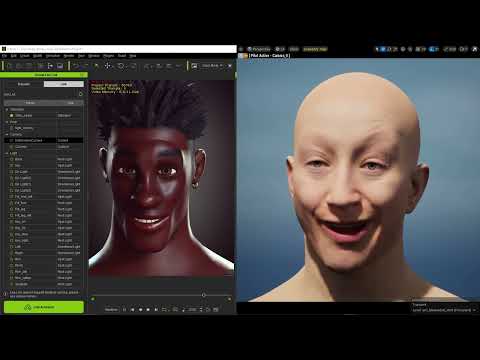Click the warning info icon above Link Activated

[x=5, y=294]
